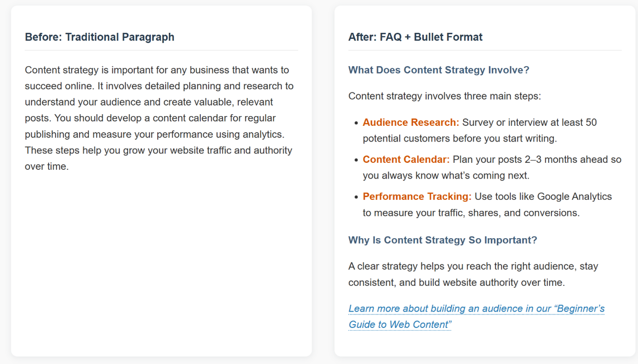This screenshot has width=638, height=364.
Task: Click the bullet marker beside Performance Tracking
Action: (x=356, y=197)
